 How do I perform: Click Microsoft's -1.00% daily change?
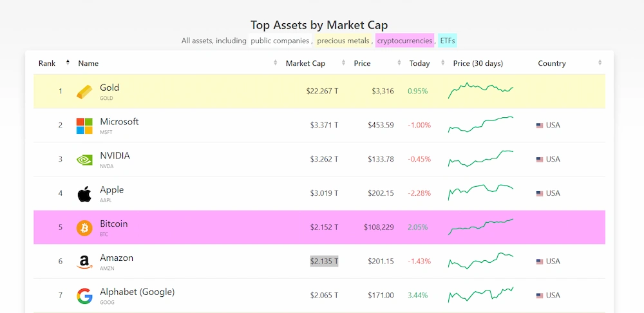(419, 126)
